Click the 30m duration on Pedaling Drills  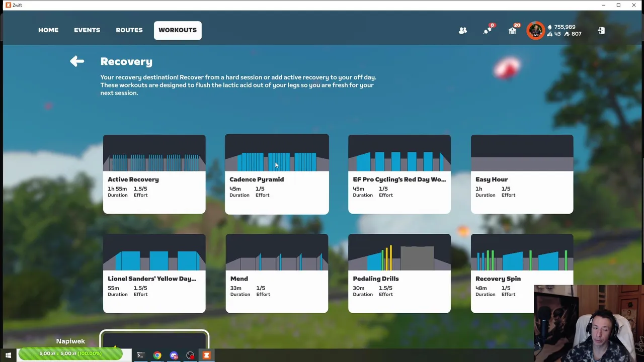359,288
